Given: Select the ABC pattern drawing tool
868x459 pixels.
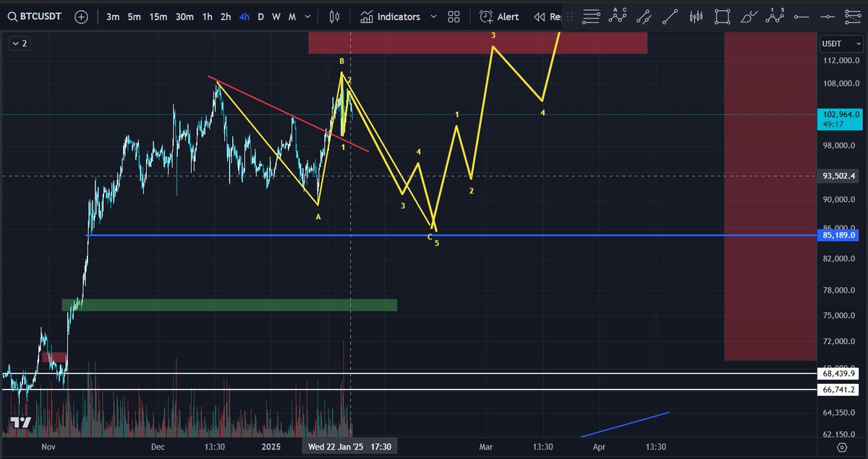Looking at the screenshot, I should pos(618,16).
